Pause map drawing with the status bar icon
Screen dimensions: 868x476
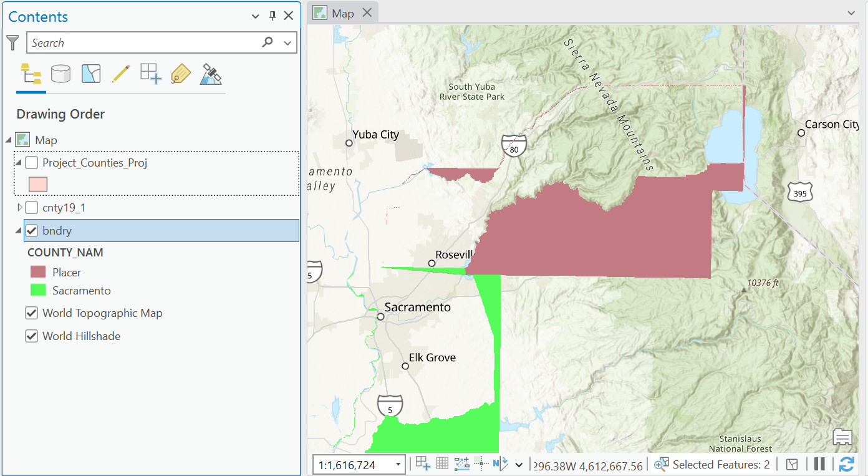coord(820,464)
